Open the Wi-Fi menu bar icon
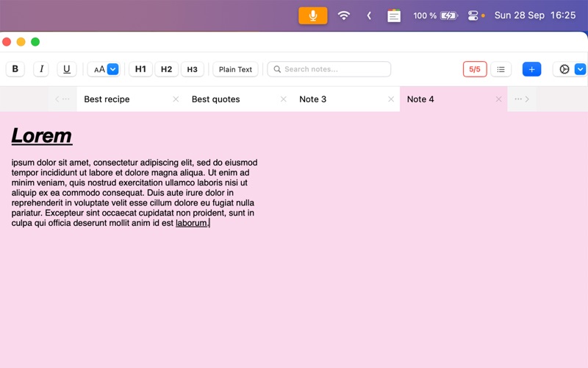The image size is (588, 368). tap(343, 15)
